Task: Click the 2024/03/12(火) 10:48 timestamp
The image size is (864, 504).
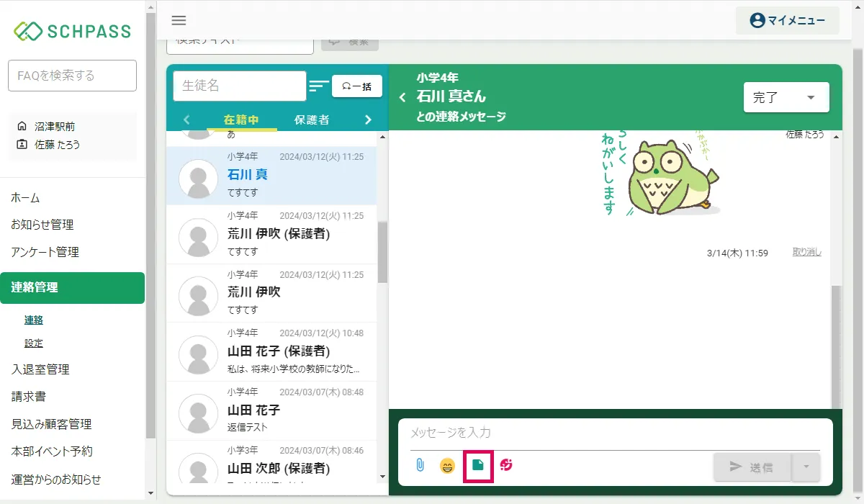Action: pyautogui.click(x=321, y=333)
